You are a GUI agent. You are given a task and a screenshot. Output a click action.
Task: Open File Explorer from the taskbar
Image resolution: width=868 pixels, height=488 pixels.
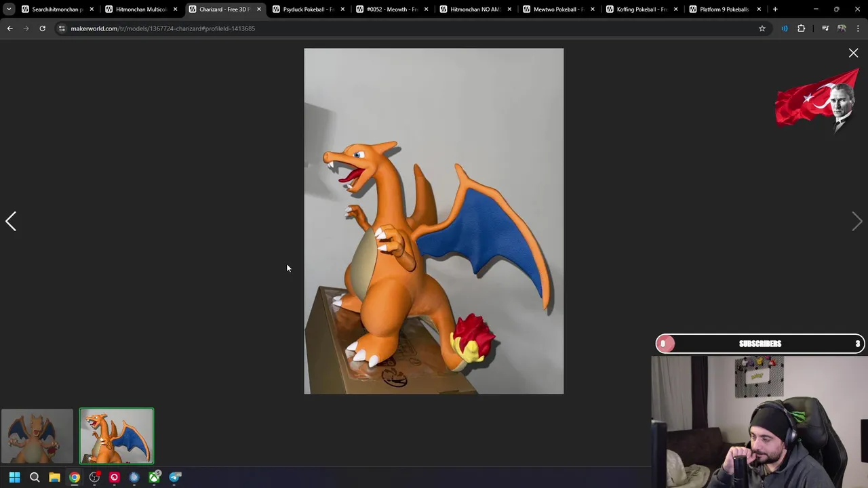click(x=54, y=477)
